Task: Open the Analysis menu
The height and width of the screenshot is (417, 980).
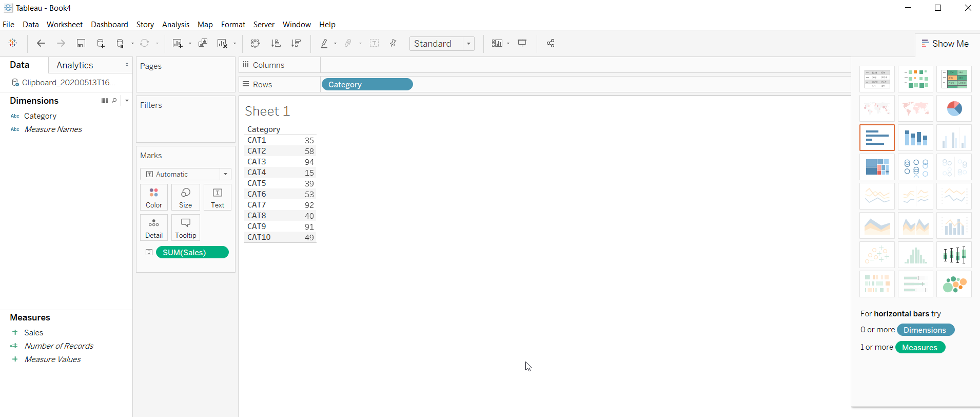Action: (175, 25)
